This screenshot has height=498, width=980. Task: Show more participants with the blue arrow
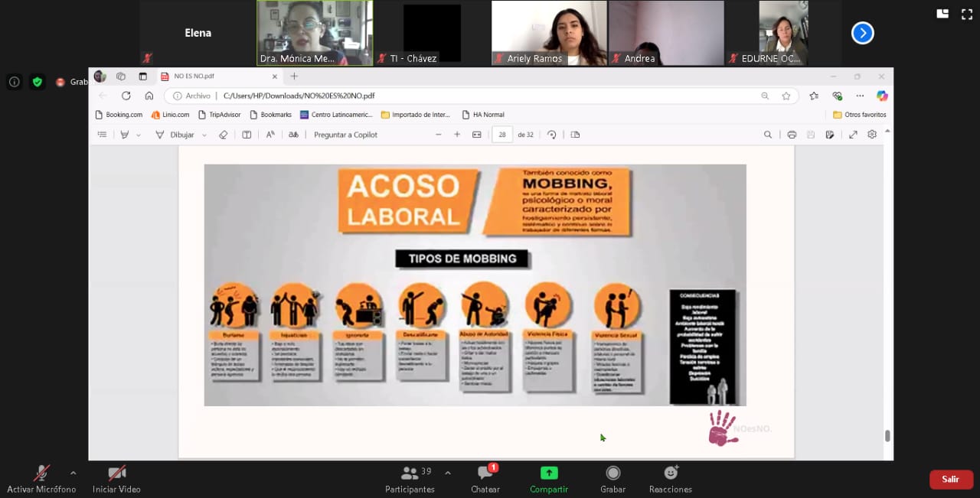tap(863, 33)
